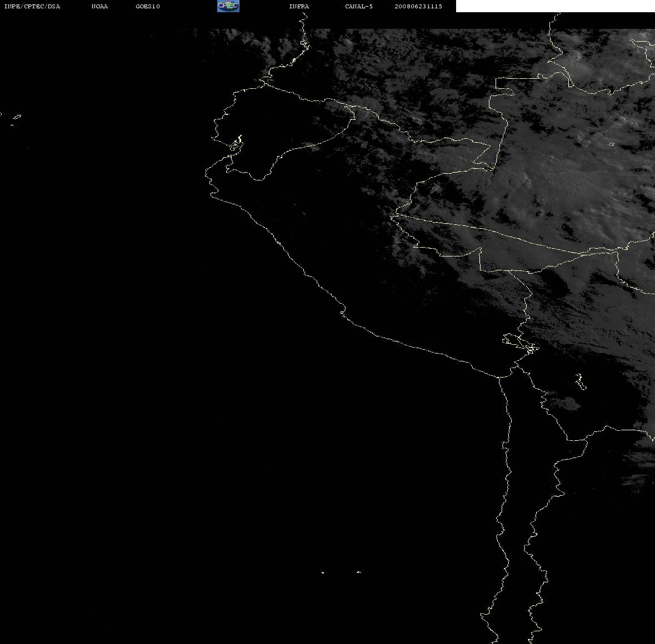Click the Galapagos island outline at far left

[17, 117]
